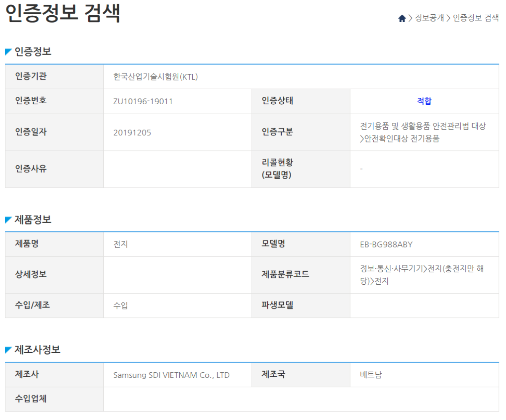Click the manufacturing country value 베트남
The image size is (506, 420).
tap(371, 375)
